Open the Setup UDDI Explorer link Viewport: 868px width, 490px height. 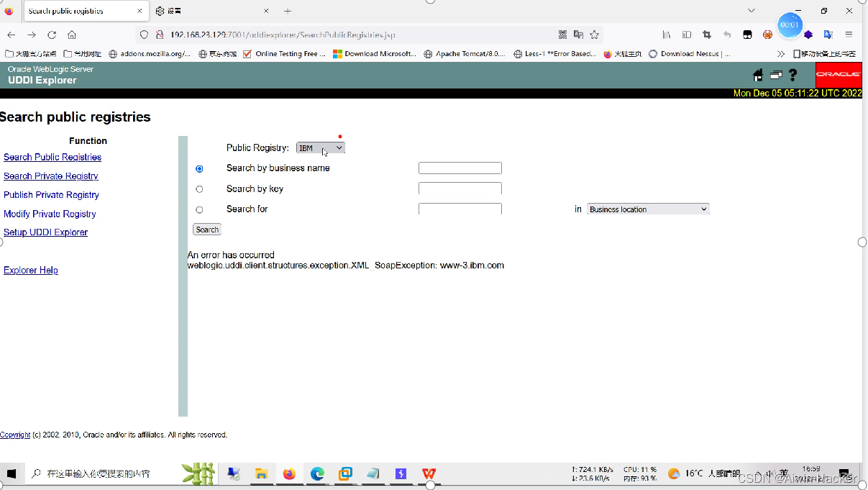click(46, 232)
